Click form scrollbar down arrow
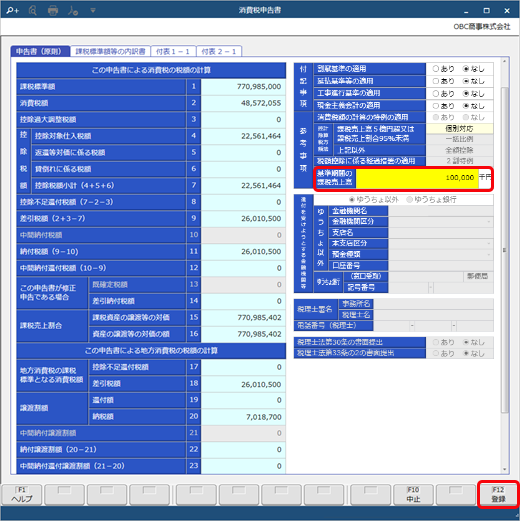Viewport: 520px width, 521px height. coord(504,469)
